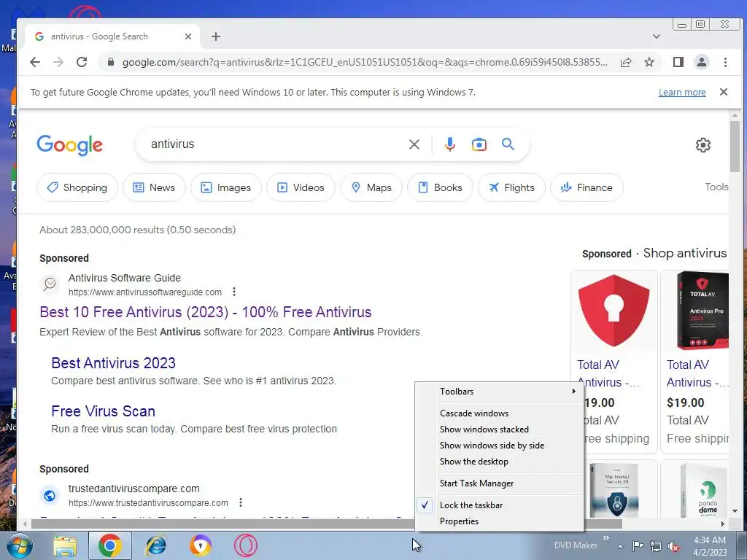Switch to the News results

point(154,187)
